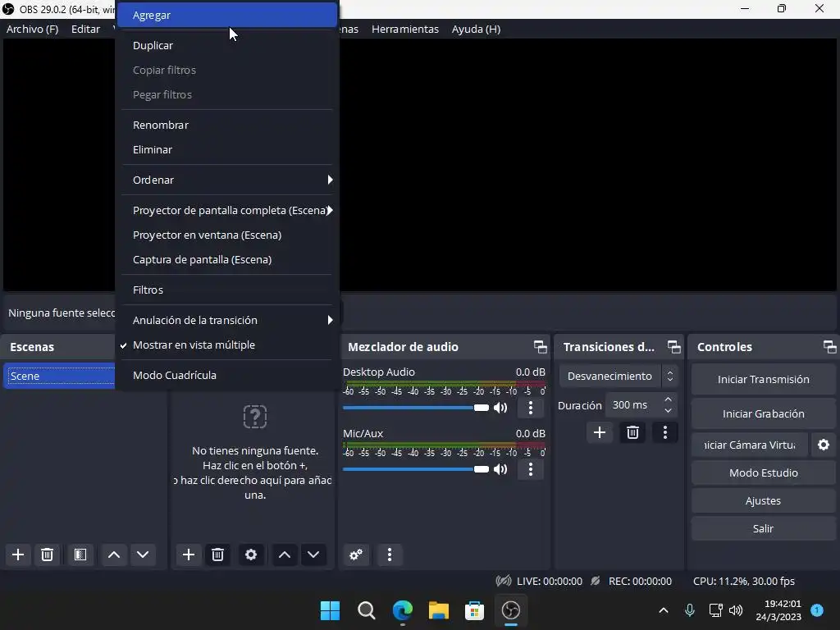Open Desvanecimiento transition dropdown

[618, 376]
